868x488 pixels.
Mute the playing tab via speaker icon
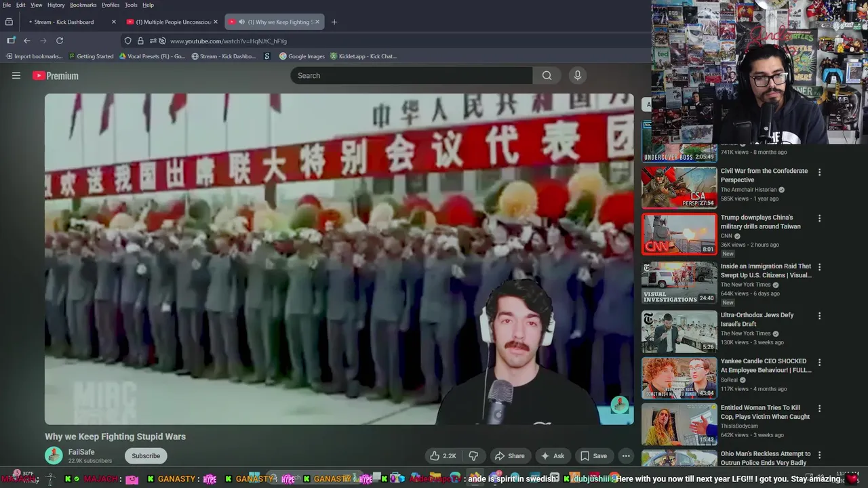coord(241,22)
